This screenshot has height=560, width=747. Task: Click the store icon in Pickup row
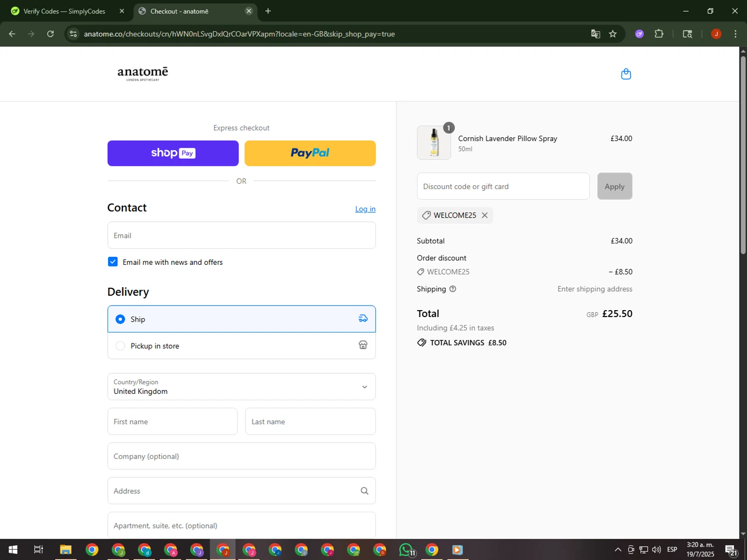pyautogui.click(x=363, y=345)
